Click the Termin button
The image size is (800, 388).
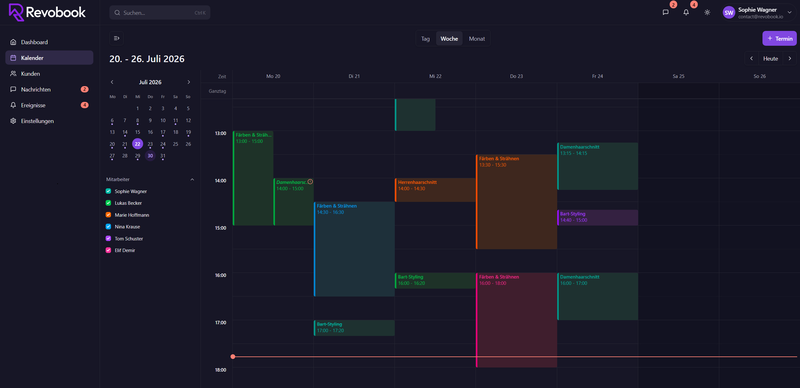click(779, 38)
